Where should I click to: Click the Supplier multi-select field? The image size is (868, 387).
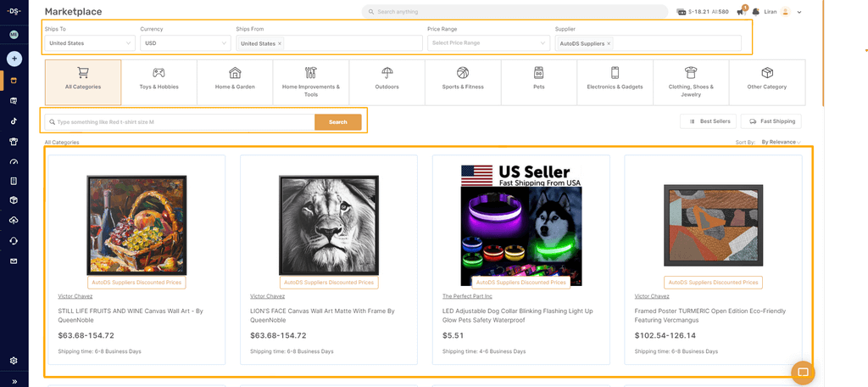click(x=648, y=42)
